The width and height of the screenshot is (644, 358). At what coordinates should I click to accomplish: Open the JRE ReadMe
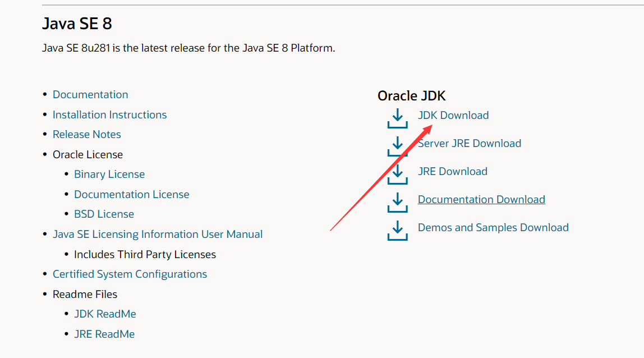pos(104,334)
